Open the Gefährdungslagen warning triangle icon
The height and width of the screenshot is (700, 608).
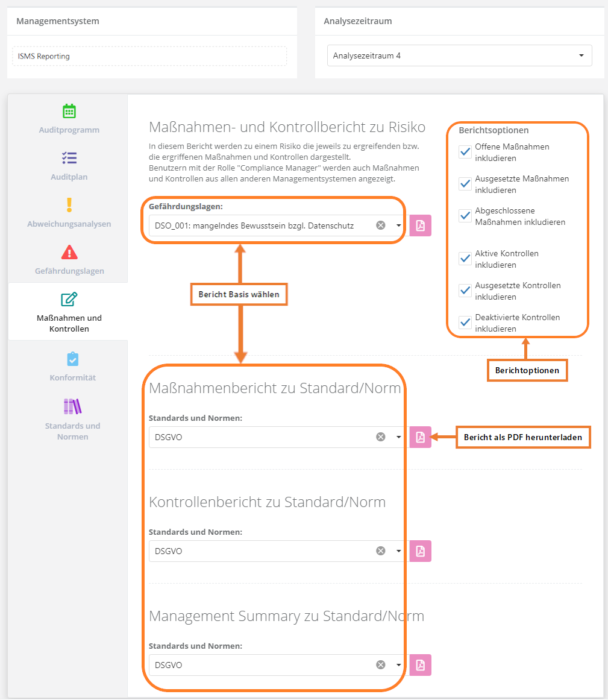69,252
